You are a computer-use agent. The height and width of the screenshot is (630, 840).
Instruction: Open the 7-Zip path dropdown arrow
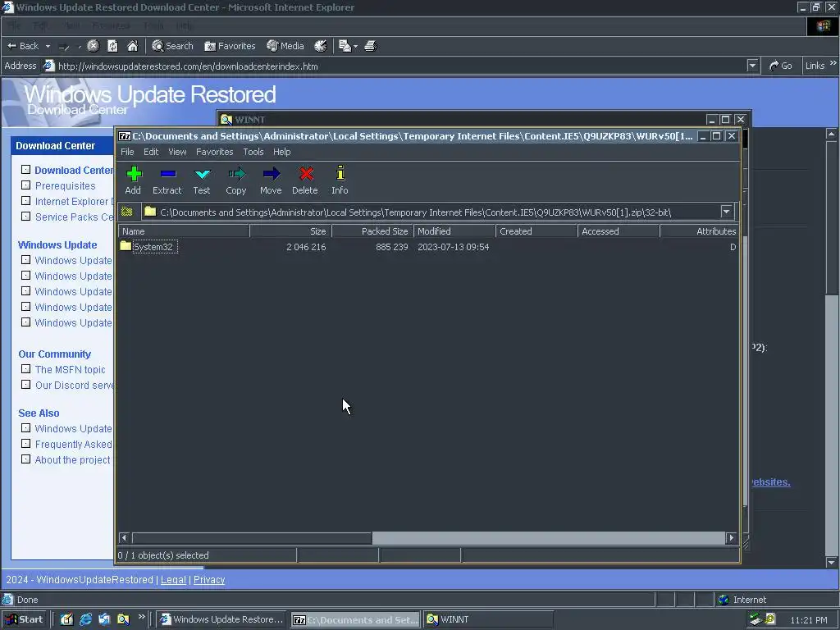[727, 212]
